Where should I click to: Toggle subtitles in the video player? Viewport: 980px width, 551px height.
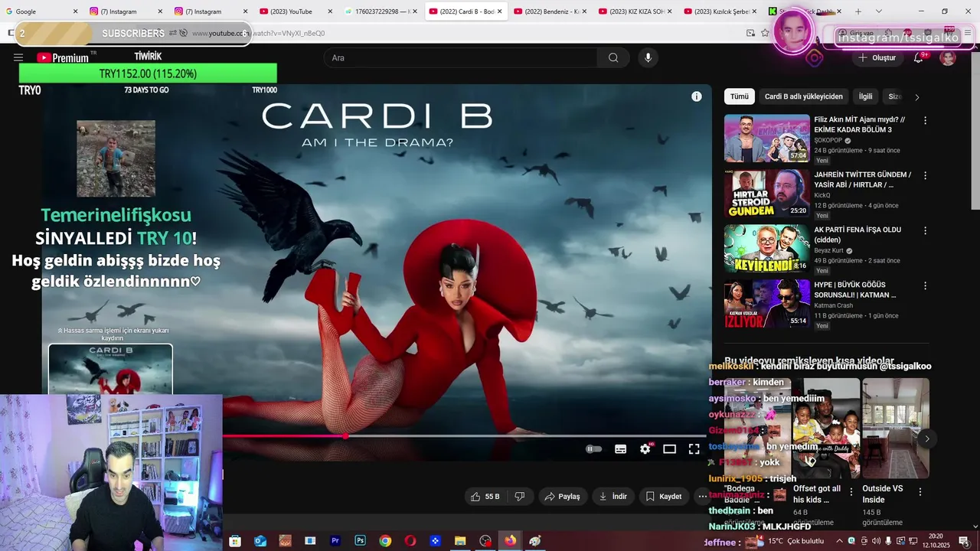click(x=621, y=449)
